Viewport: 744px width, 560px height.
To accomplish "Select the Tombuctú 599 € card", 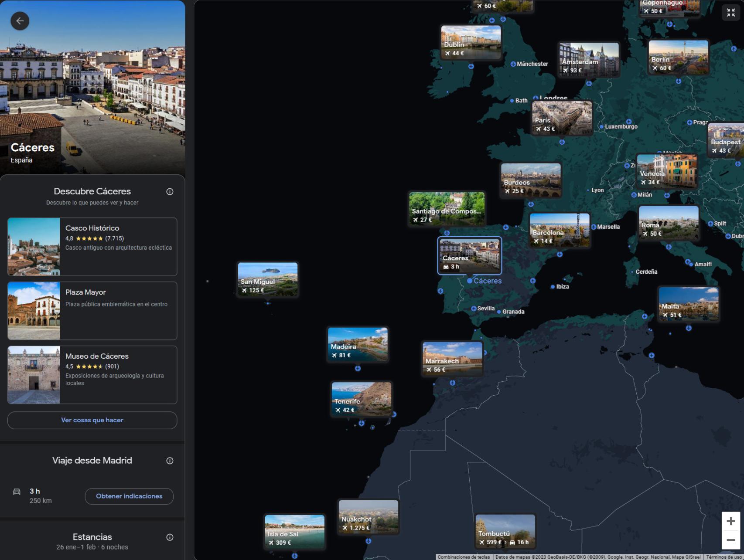I will point(505,531).
